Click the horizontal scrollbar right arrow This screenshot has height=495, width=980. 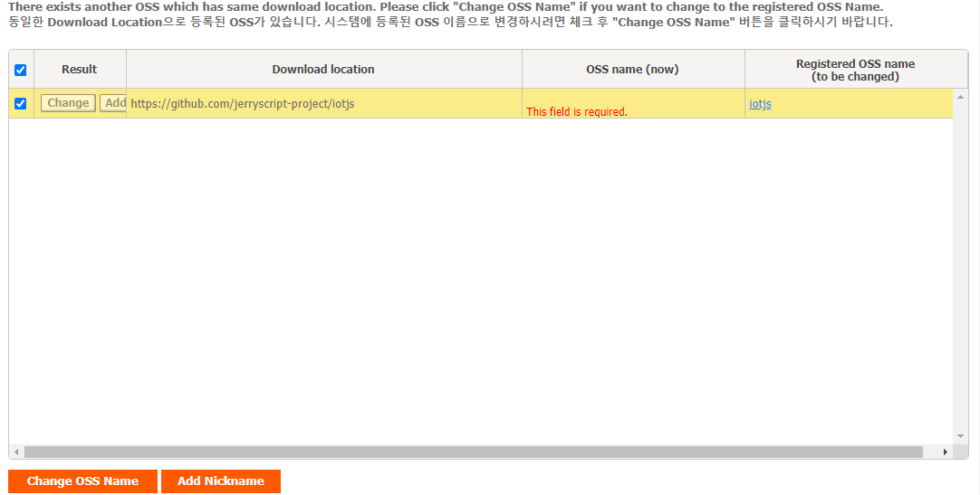click(x=945, y=452)
